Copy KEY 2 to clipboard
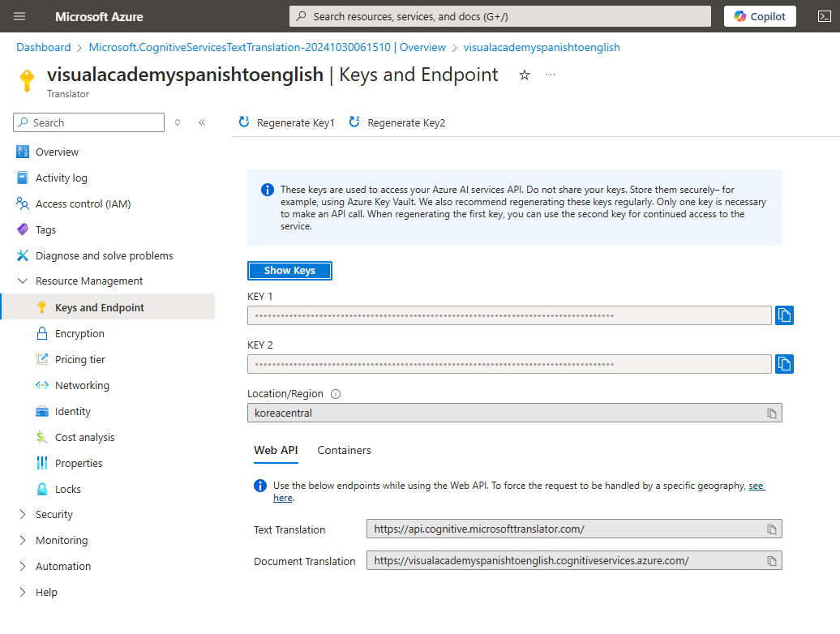The height and width of the screenshot is (634, 840). point(784,364)
